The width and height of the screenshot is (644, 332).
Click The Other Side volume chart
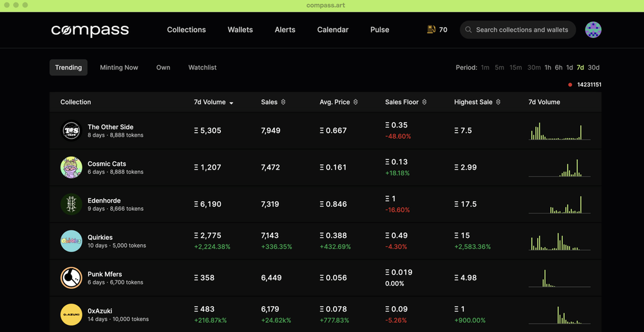560,131
